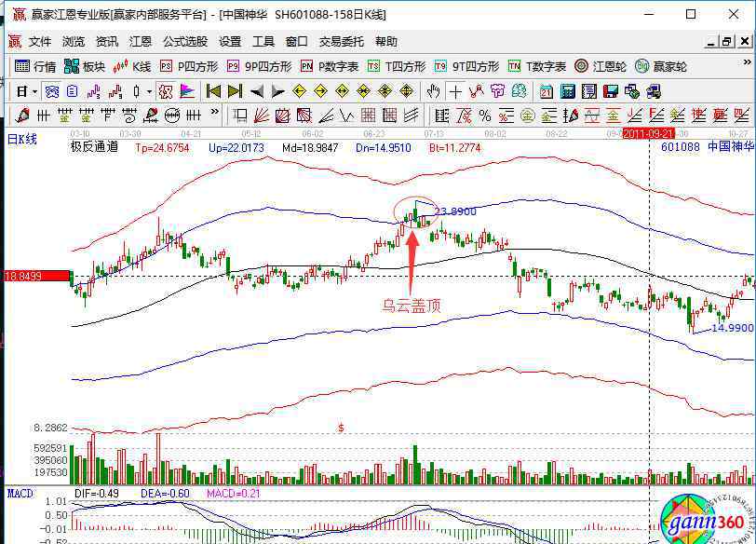This screenshot has height=544, width=756.
Task: Toggle the crosshair cursor tool
Action: click(455, 91)
